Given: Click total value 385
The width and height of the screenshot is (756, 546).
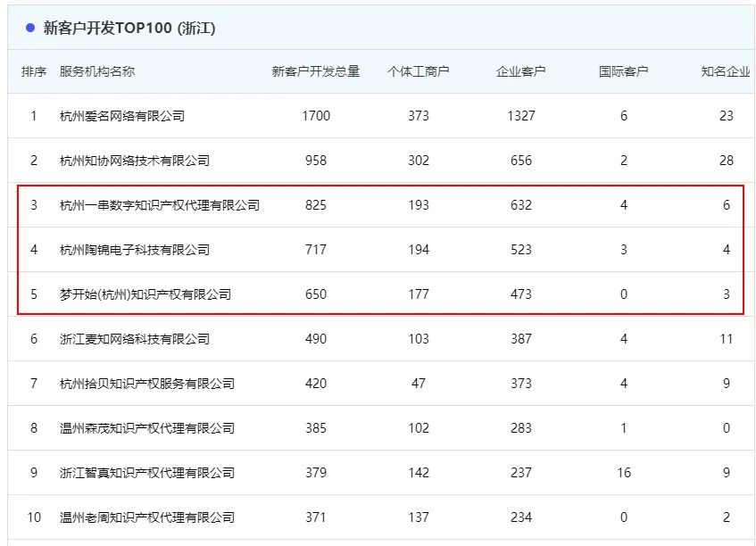Looking at the screenshot, I should click(x=316, y=428).
